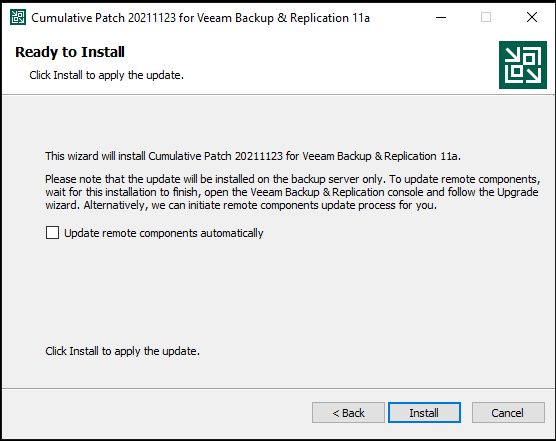Click the 'Ready to Install' heading
Viewport: 556px width, 441px height.
point(70,52)
